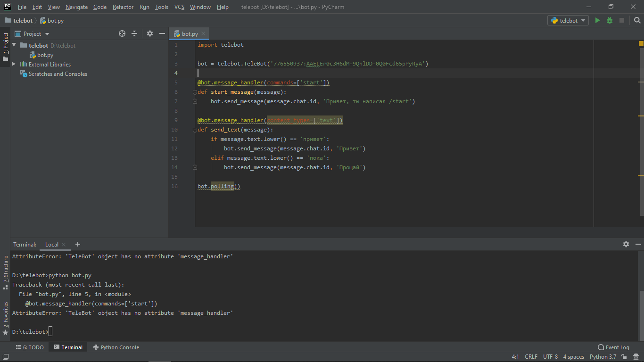644x362 pixels.
Task: Open the Tools menu
Action: coord(161,7)
